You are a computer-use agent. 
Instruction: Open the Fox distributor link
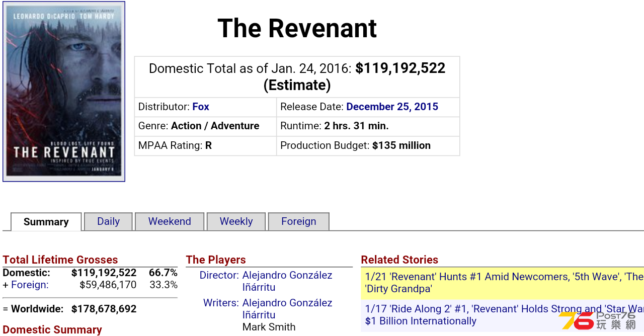(201, 107)
